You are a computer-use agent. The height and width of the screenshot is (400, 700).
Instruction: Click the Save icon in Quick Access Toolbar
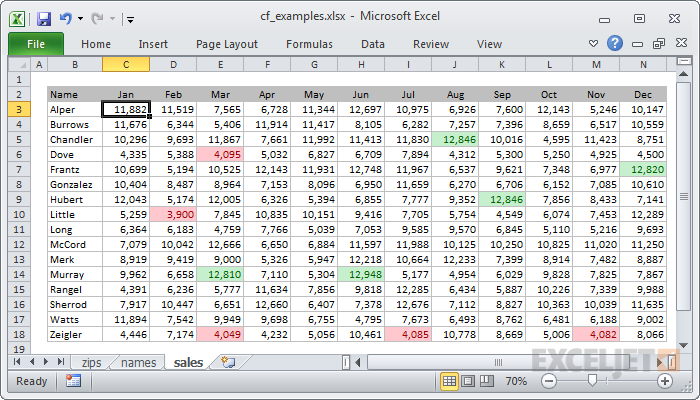pos(44,19)
